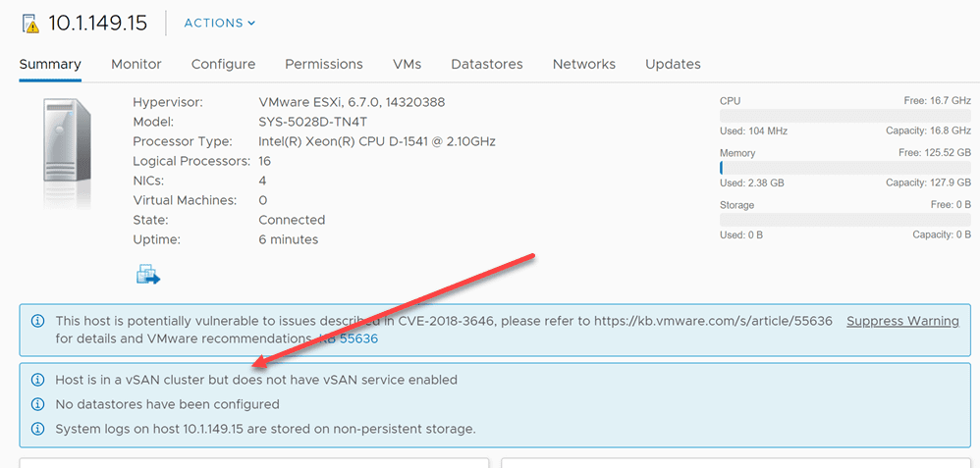This screenshot has width=980, height=468.
Task: Open the KB 55636 link
Action: 350,338
